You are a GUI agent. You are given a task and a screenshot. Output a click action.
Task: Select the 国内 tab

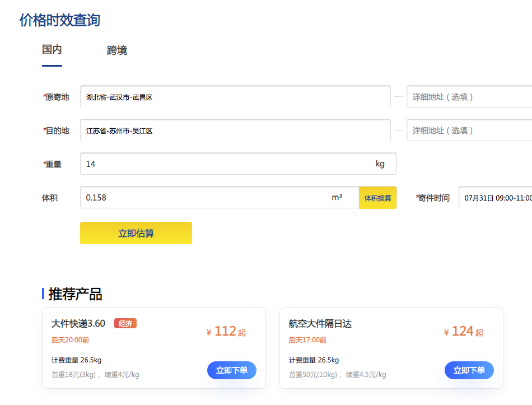pyautogui.click(x=52, y=50)
